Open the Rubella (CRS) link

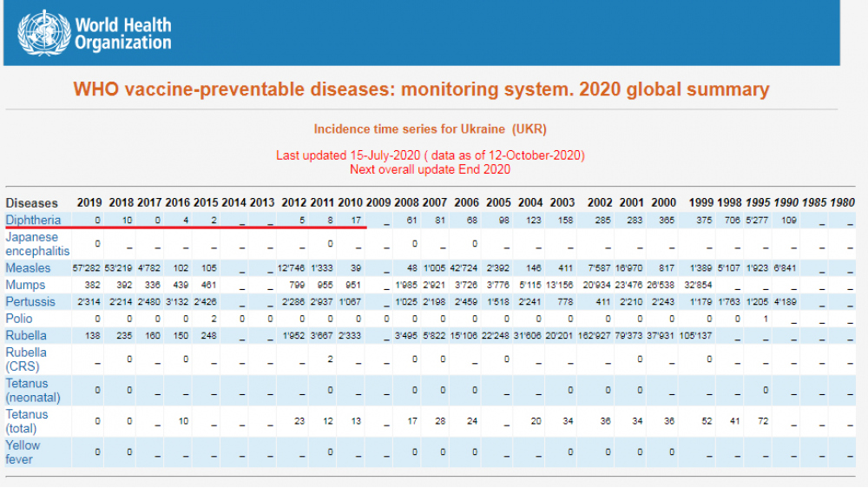(x=27, y=359)
